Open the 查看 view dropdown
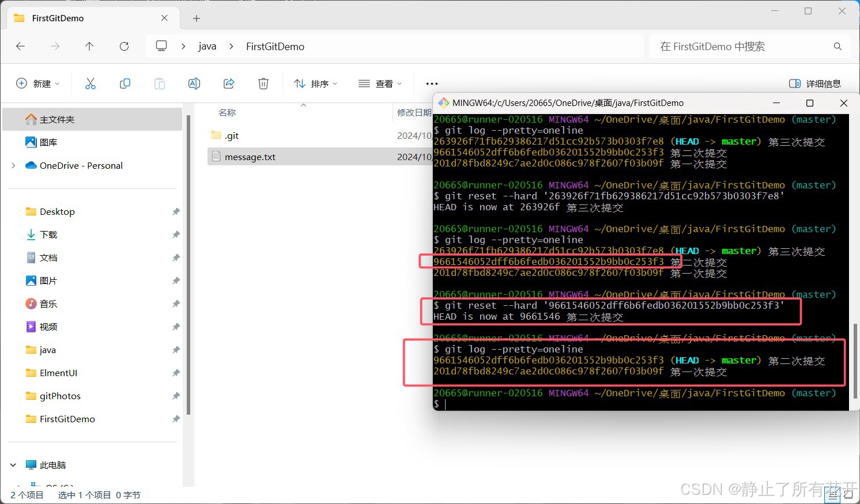Image resolution: width=860 pixels, height=504 pixels. pyautogui.click(x=380, y=84)
